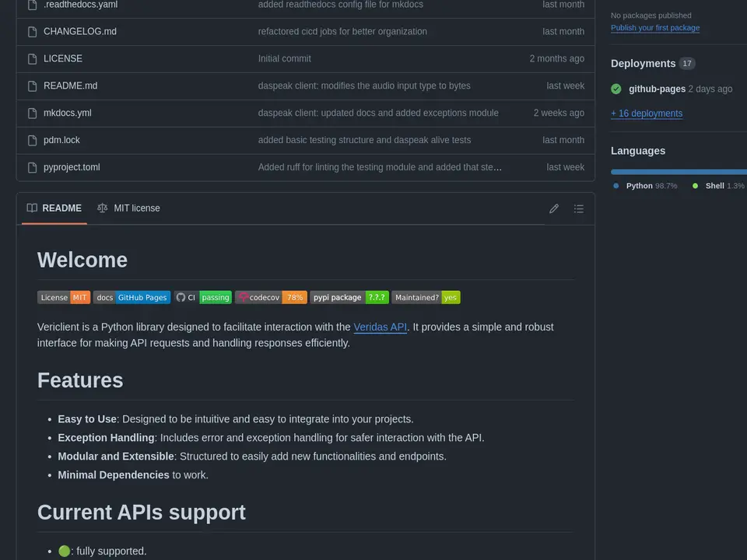The height and width of the screenshot is (560, 747).
Task: Open commit 'daspeak client: modifies the audio input type'
Action: click(x=364, y=86)
